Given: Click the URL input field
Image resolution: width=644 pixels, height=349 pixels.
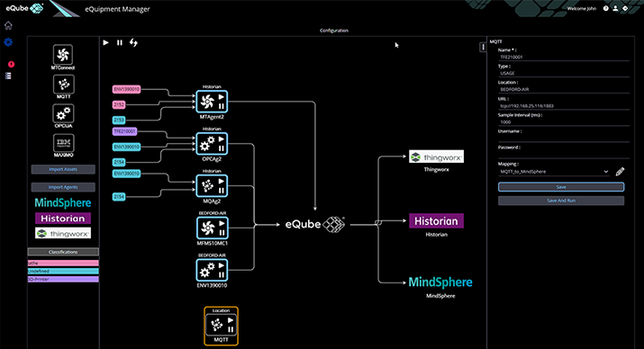Looking at the screenshot, I should pyautogui.click(x=564, y=106).
